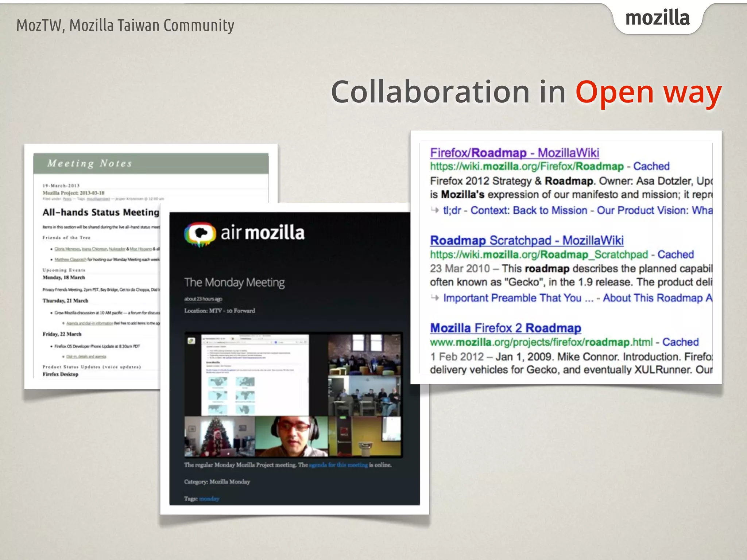This screenshot has height=560, width=747.
Task: Open Mozilla Firefox 2 Roadmap result
Action: [x=506, y=328]
